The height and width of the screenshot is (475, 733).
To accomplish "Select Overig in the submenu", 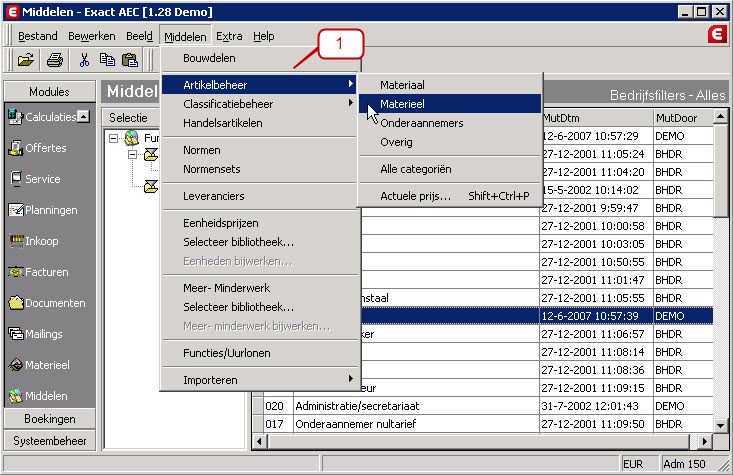I will [450, 142].
